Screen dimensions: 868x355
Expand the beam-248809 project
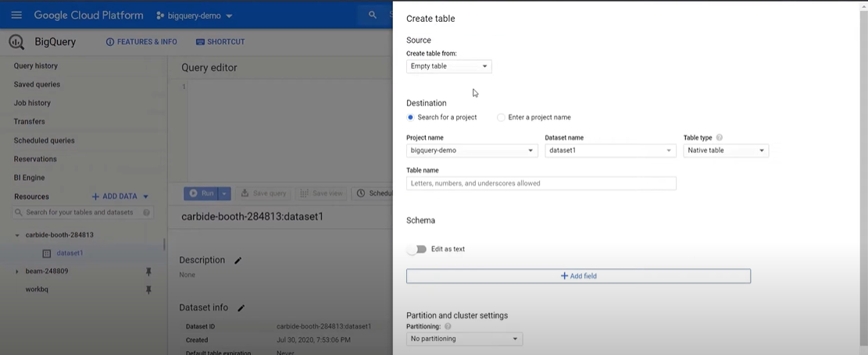point(16,272)
